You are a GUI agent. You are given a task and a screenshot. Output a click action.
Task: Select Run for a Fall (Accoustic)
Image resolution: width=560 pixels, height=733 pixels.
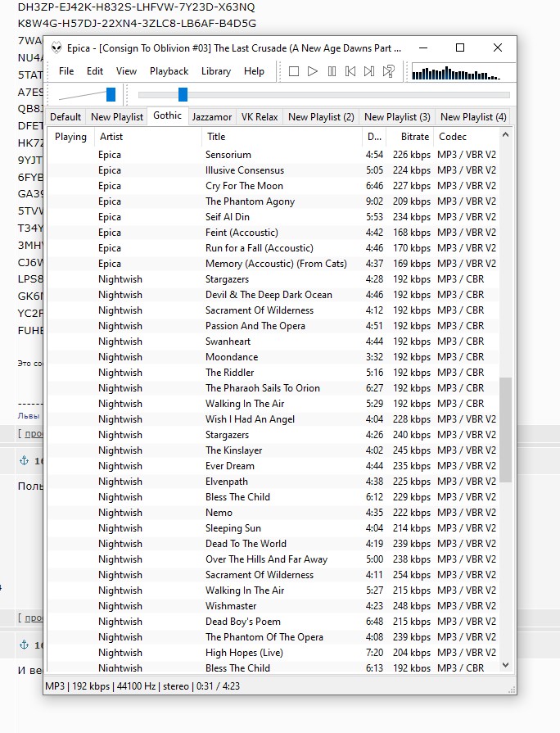click(x=273, y=248)
